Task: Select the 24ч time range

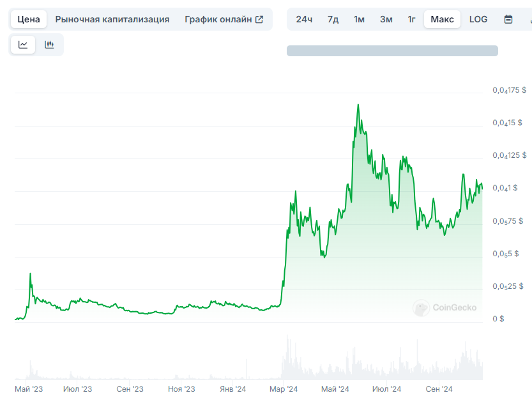Action: [304, 19]
